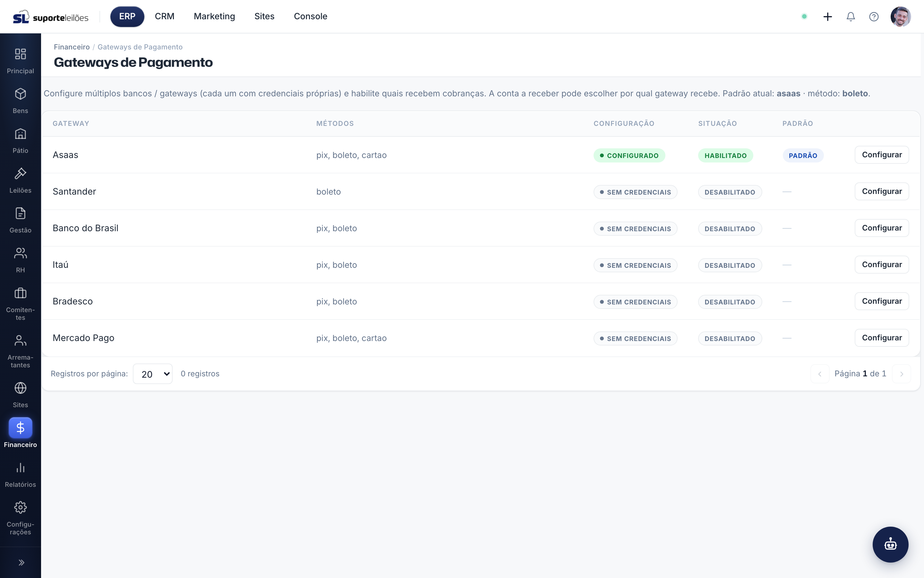The height and width of the screenshot is (578, 924).
Task: Configure the Bradesco gateway
Action: pos(882,301)
